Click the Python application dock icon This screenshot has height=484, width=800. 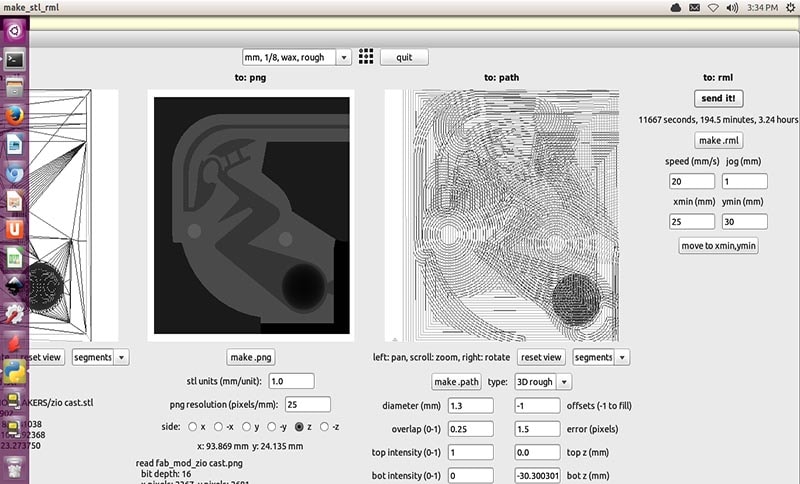[14, 371]
